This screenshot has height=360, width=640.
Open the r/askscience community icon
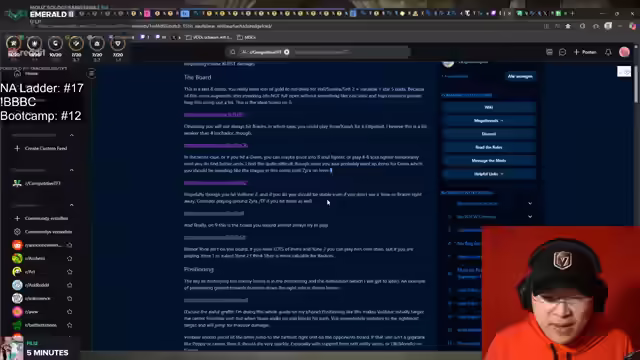pyautogui.click(x=17, y=298)
